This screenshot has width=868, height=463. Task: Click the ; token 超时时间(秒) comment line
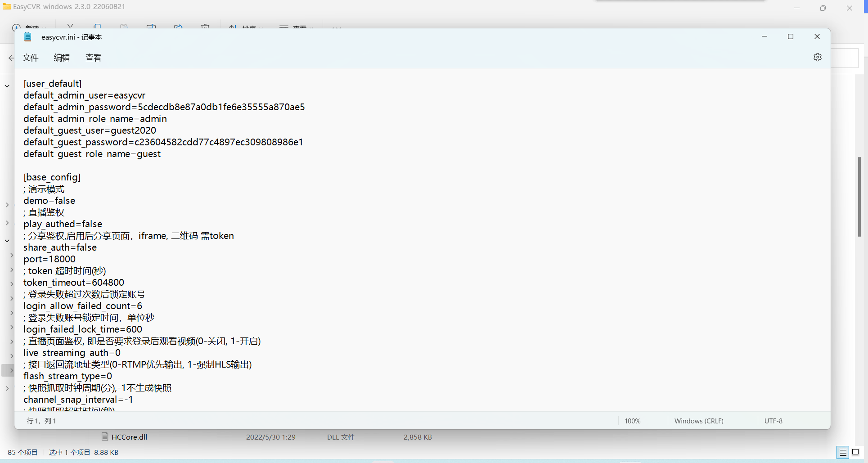point(65,270)
